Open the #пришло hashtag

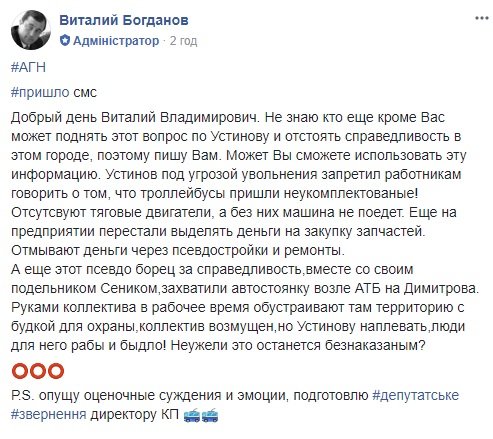coord(40,92)
